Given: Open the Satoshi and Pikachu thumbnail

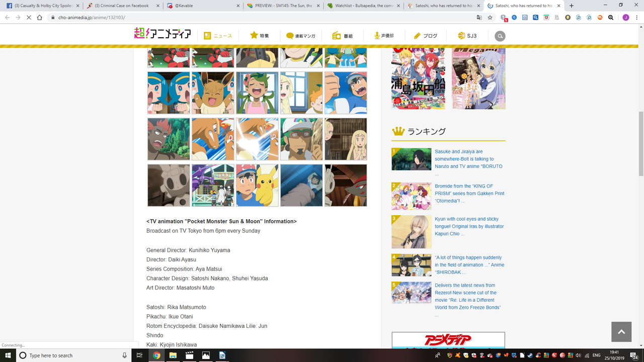Looking at the screenshot, I should pos(257,185).
